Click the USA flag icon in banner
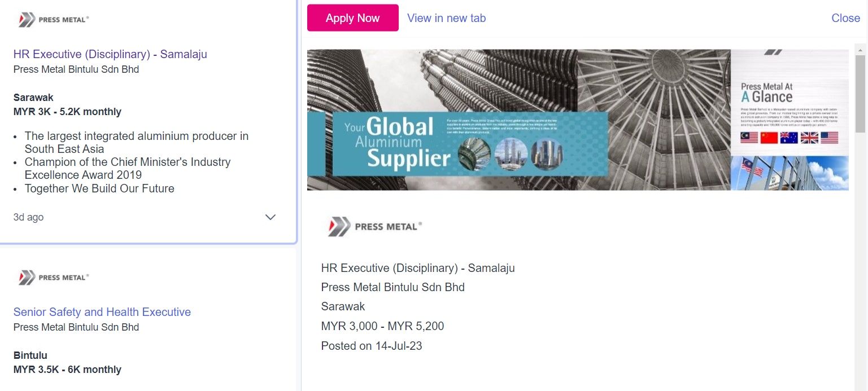Image resolution: width=868 pixels, height=391 pixels. pos(830,138)
